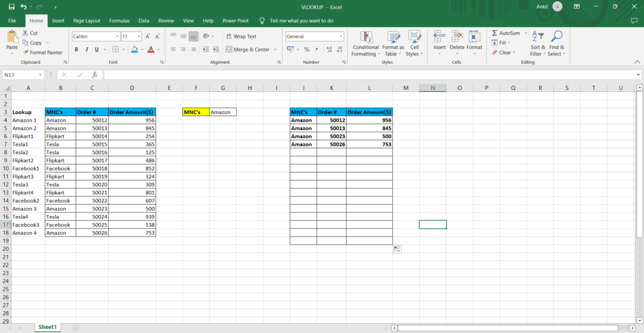Screen dimensions: 644x333
Task: Click the Format cells icon
Action: tap(474, 36)
